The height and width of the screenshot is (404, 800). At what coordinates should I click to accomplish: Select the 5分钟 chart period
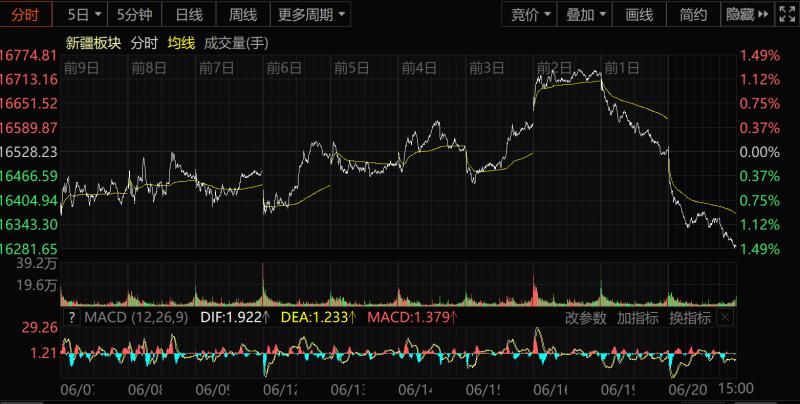click(x=135, y=15)
